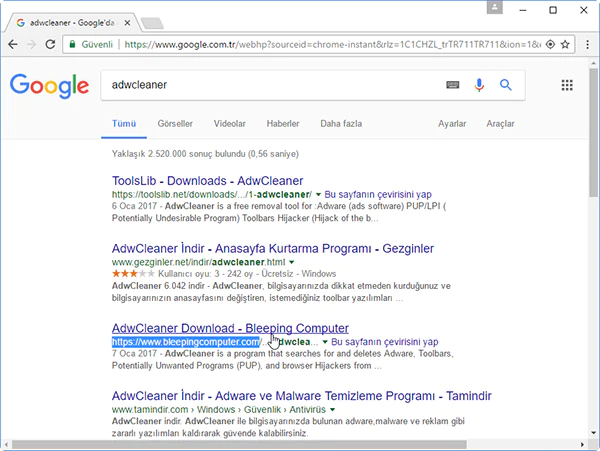The width and height of the screenshot is (600, 451).
Task: Open AdwCleaner İndir Tamindir result
Action: coord(302,396)
